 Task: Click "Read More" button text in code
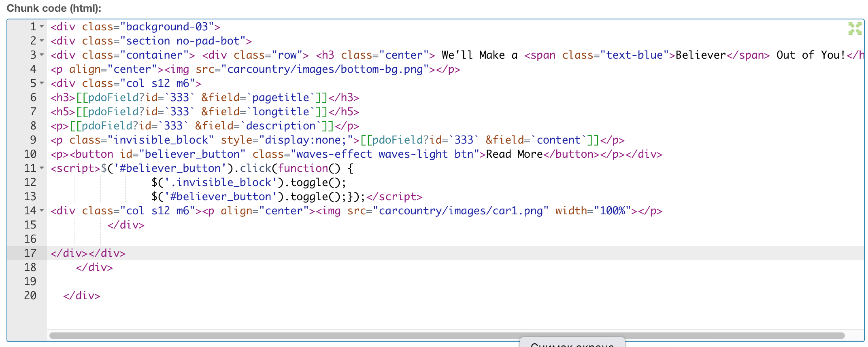[x=514, y=154]
